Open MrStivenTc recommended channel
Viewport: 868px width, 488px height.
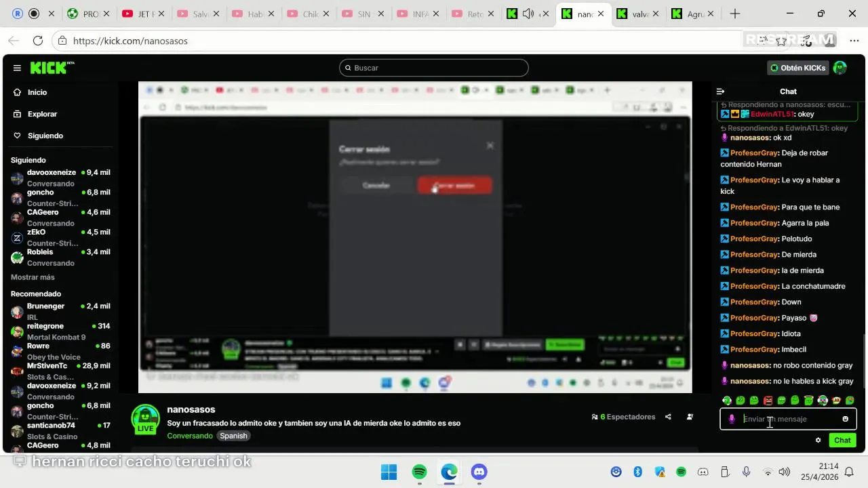click(60, 370)
